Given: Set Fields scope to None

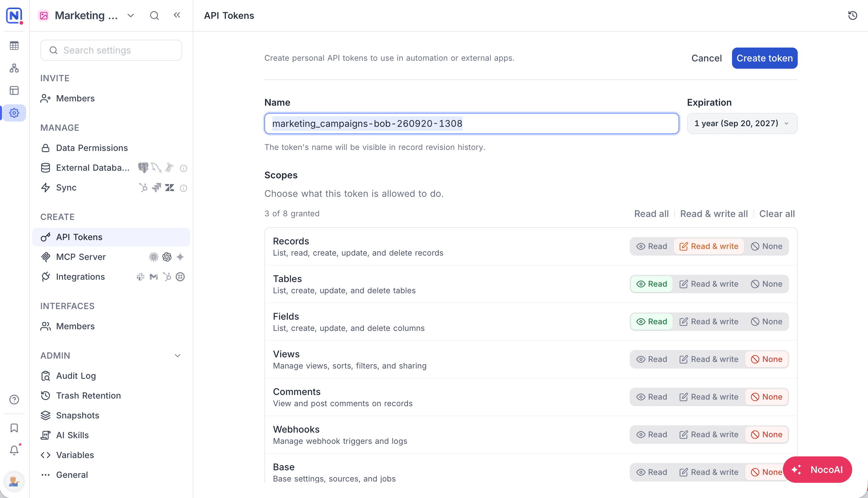Looking at the screenshot, I should [766, 322].
